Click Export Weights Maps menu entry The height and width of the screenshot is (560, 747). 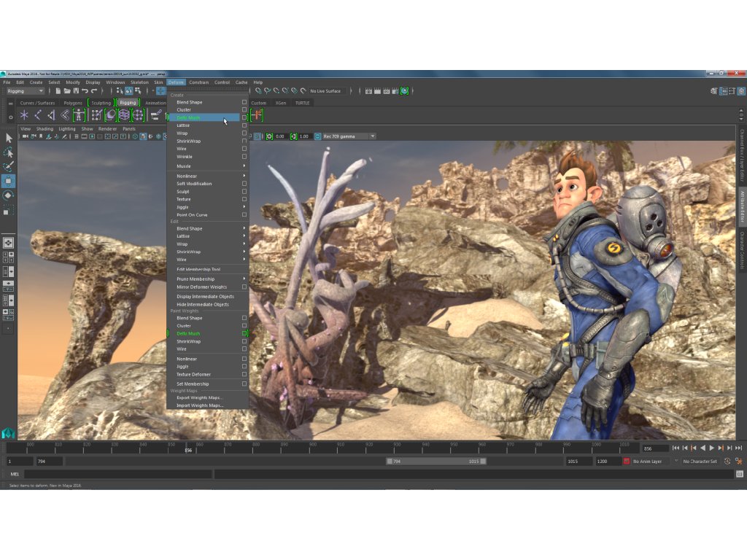[x=198, y=397]
